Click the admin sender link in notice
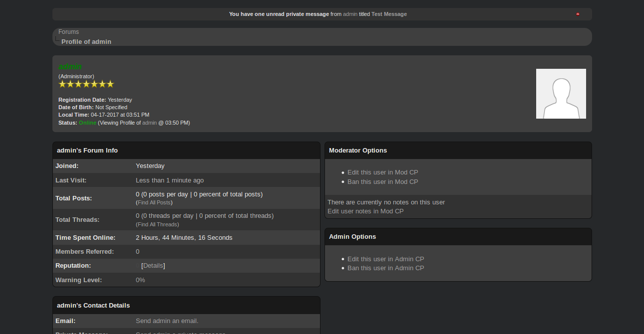Screen dimensions: 644x334 point(350,14)
